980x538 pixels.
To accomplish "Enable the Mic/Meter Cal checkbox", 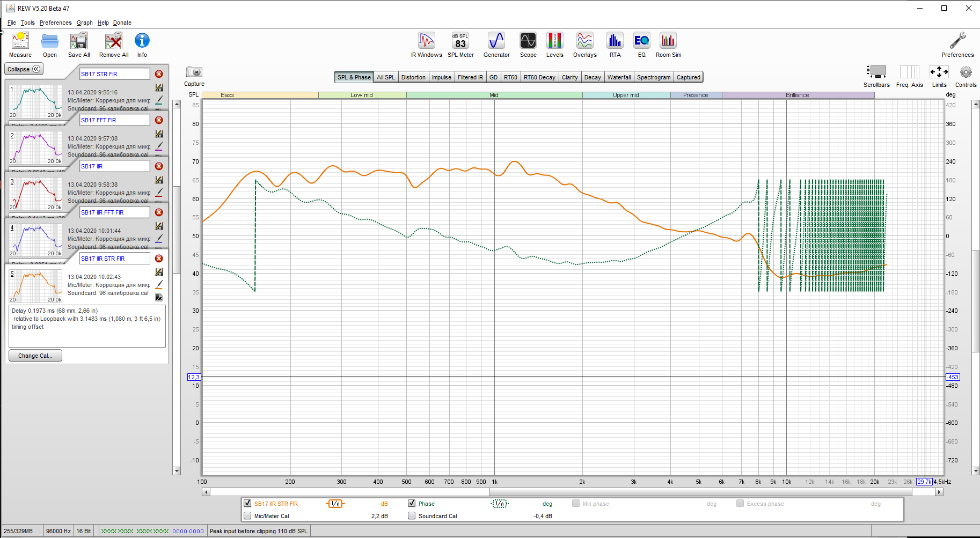I will coord(247,516).
